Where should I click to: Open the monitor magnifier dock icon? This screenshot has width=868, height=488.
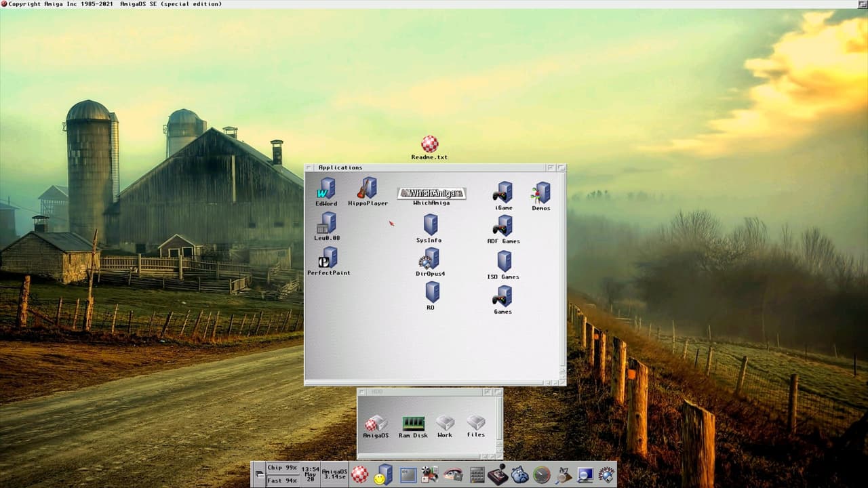(585, 475)
